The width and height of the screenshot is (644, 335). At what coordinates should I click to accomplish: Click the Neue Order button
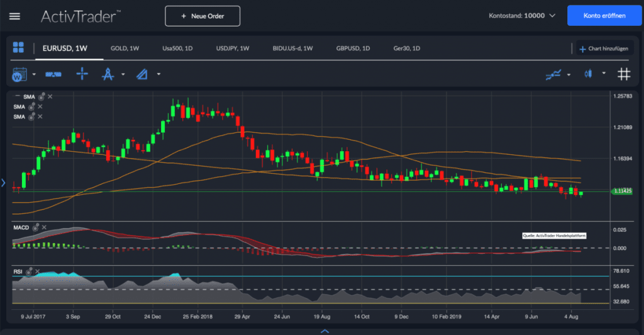[x=203, y=16]
